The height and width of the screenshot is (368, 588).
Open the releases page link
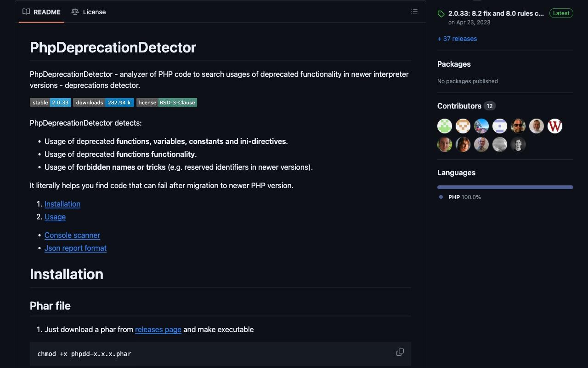(158, 329)
